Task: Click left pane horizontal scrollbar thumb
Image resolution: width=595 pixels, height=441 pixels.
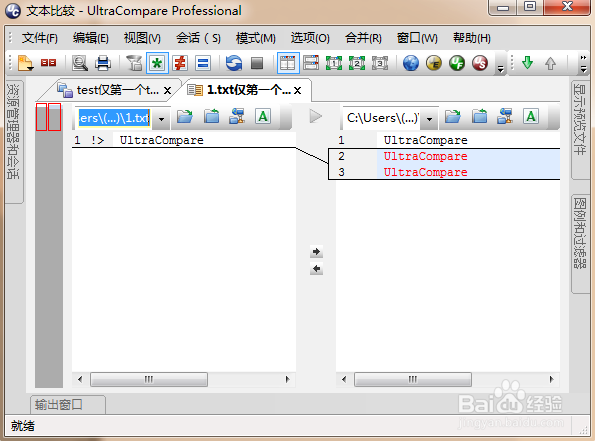Action: point(149,379)
